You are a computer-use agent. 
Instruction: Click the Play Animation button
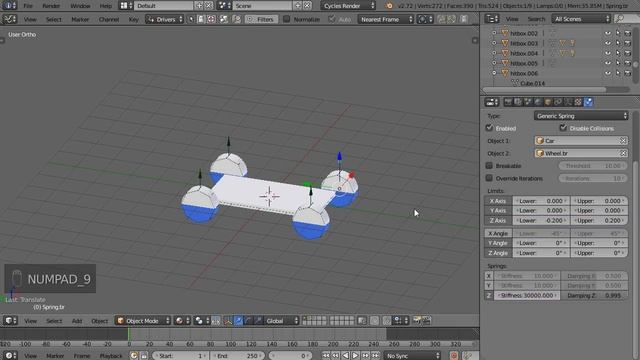coord(355,356)
